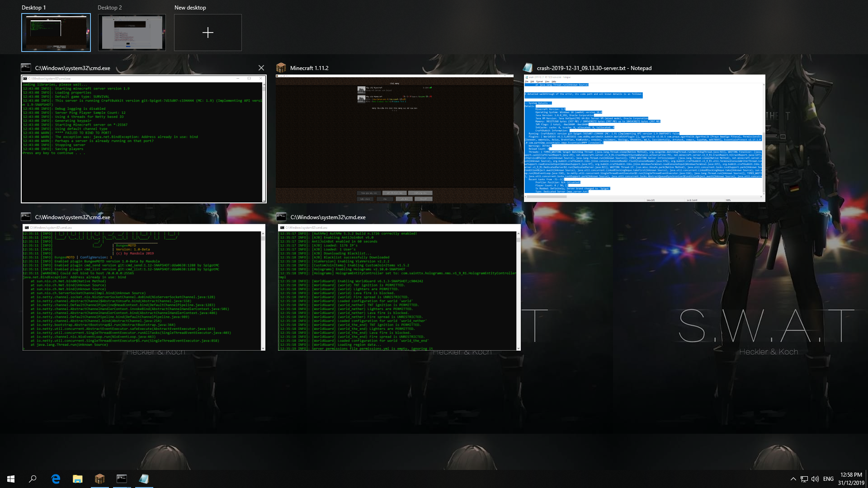Image resolution: width=868 pixels, height=488 pixels.
Task: Click Command Prompt icon on taskbar
Action: click(x=122, y=479)
